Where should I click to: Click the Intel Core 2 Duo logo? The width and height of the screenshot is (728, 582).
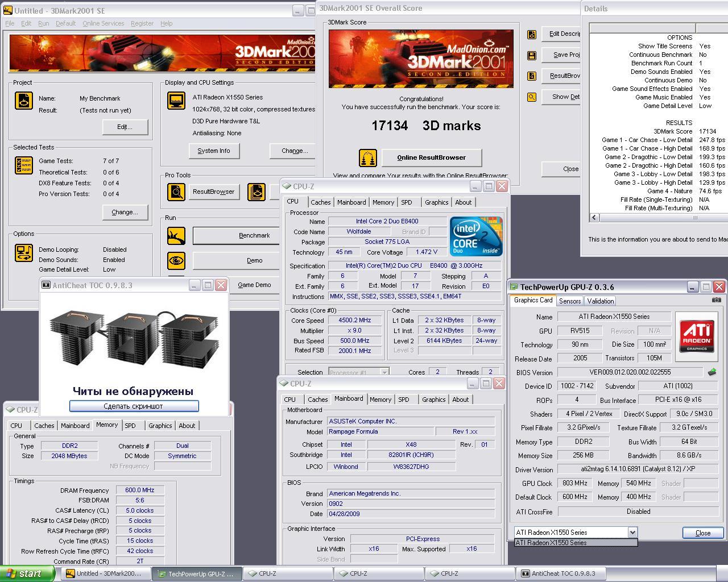[476, 236]
